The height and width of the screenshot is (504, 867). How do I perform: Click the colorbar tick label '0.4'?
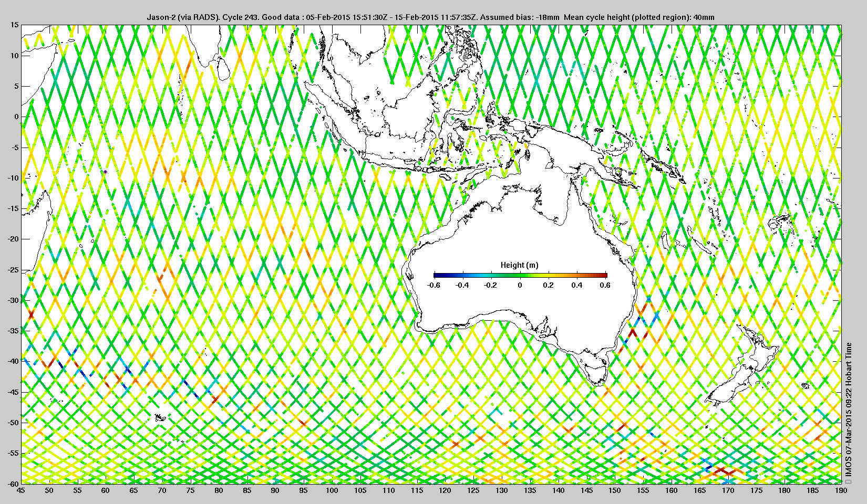click(577, 286)
